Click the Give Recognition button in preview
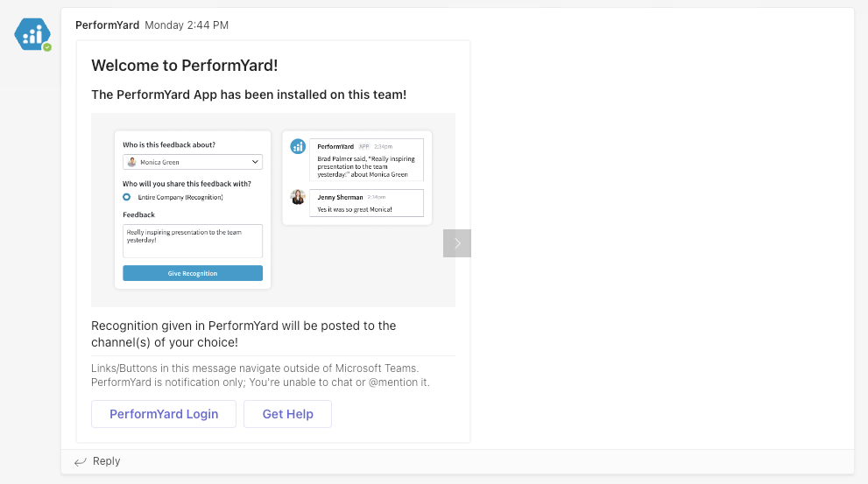Viewport: 868px width, 484px height. (x=193, y=273)
